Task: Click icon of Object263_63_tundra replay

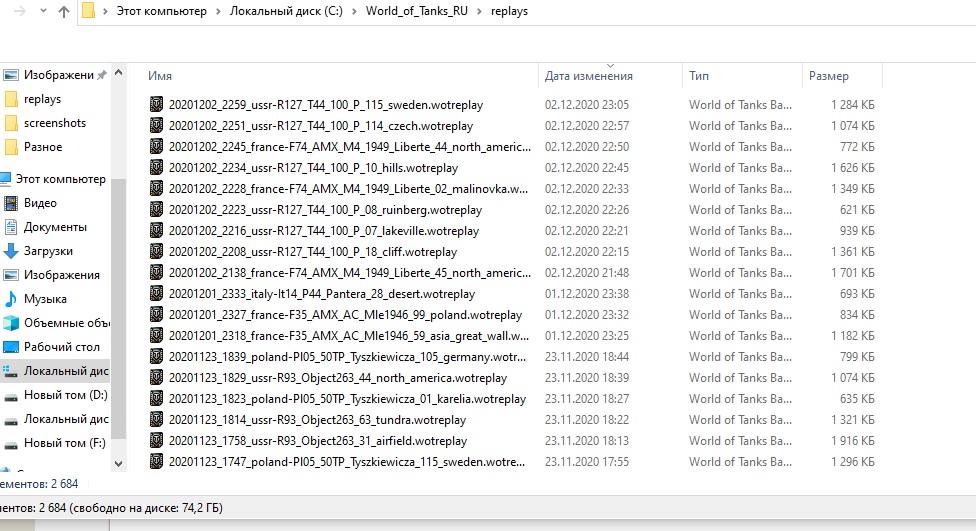Action: (x=156, y=420)
